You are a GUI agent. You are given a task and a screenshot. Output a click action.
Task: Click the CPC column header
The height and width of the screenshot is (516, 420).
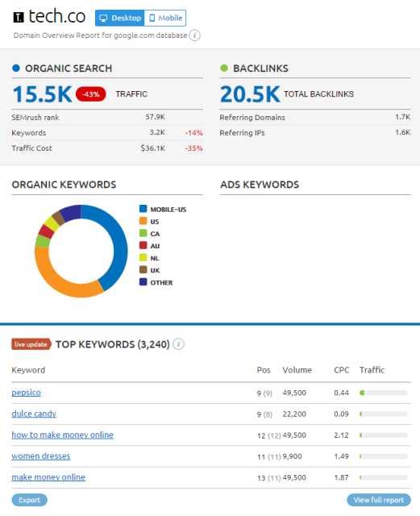[x=341, y=370]
